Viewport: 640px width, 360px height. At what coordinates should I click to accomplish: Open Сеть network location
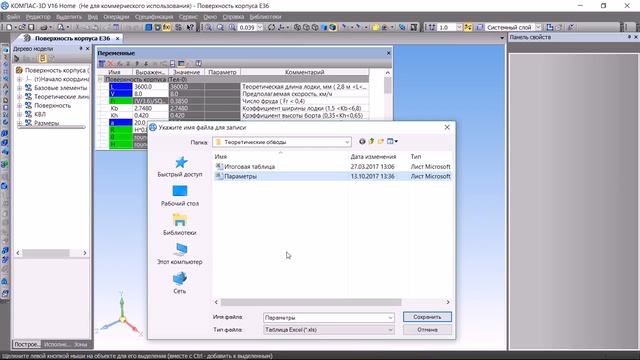click(180, 283)
